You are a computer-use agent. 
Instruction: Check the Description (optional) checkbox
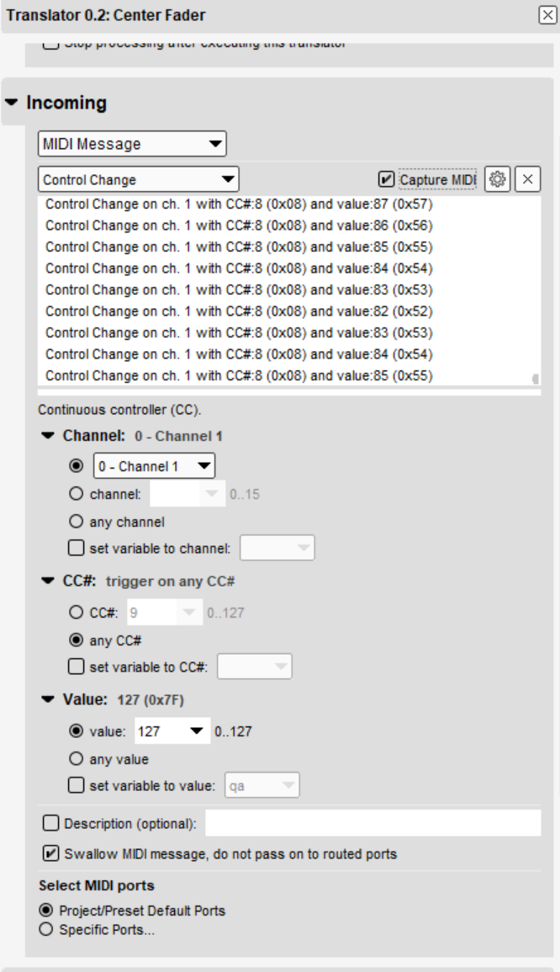point(50,823)
